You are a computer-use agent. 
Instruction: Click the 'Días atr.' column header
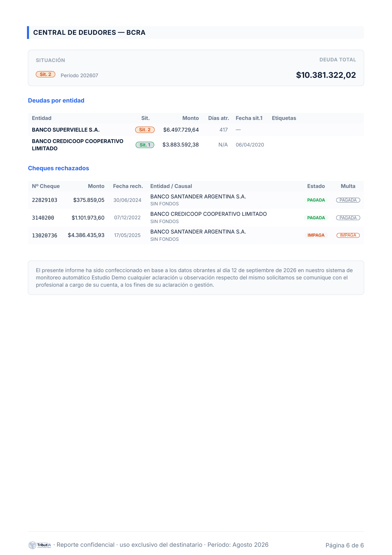tap(218, 118)
